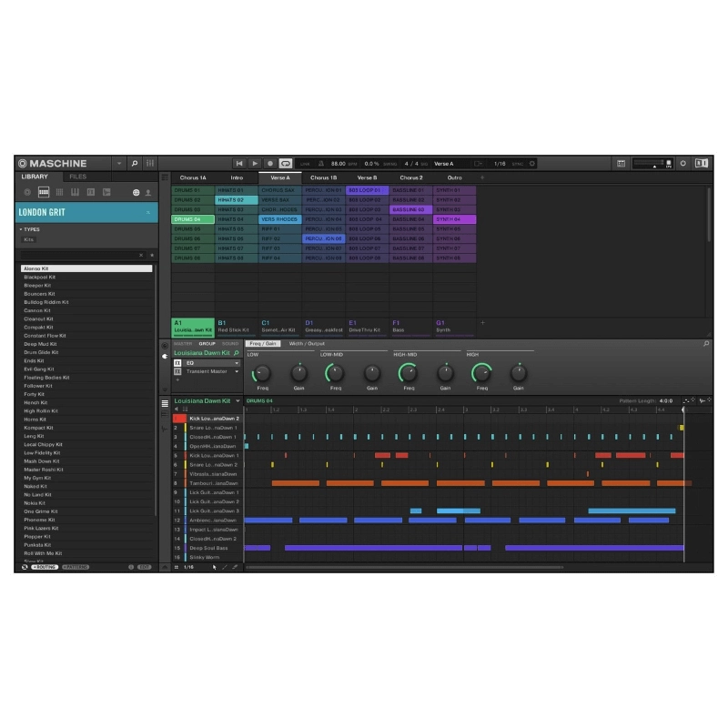
Task: Open the 1/16 step grid dropdown
Action: [x=187, y=567]
